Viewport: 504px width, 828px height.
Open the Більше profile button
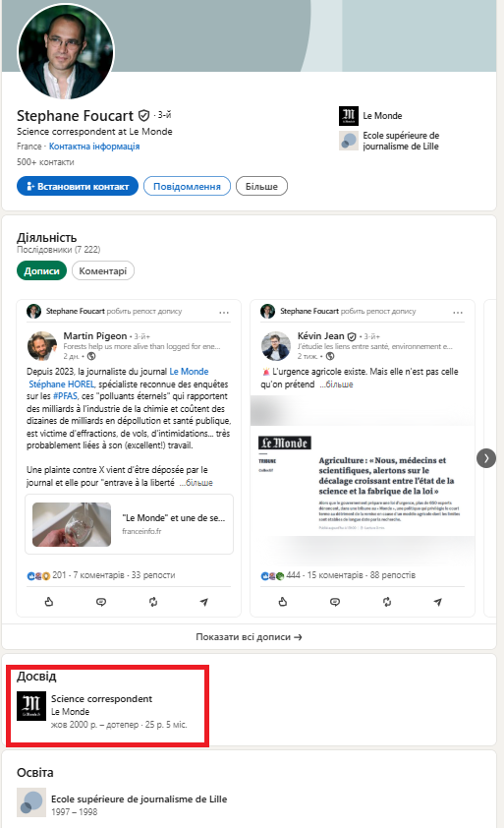[261, 187]
